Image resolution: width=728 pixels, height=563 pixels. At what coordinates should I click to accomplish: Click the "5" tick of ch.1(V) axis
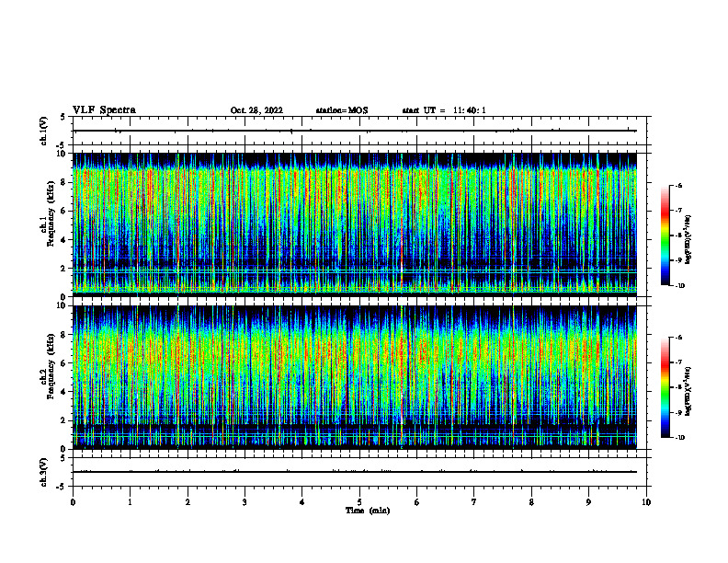coord(63,118)
